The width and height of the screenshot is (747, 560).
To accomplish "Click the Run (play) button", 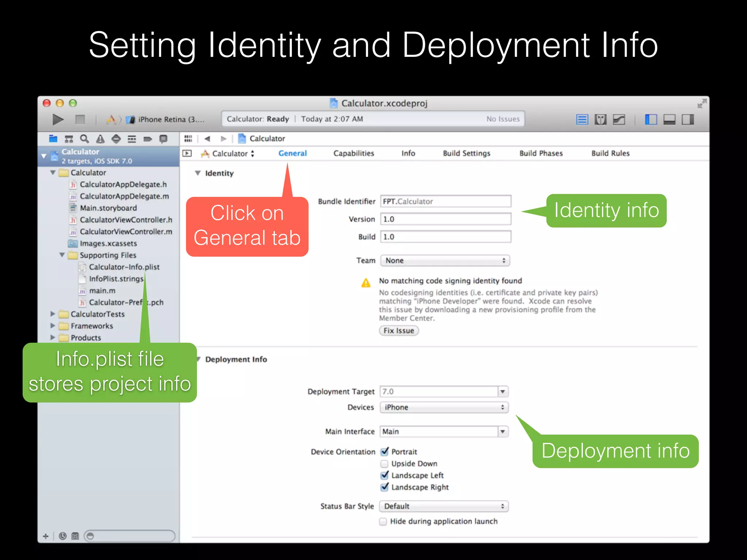I will click(58, 119).
